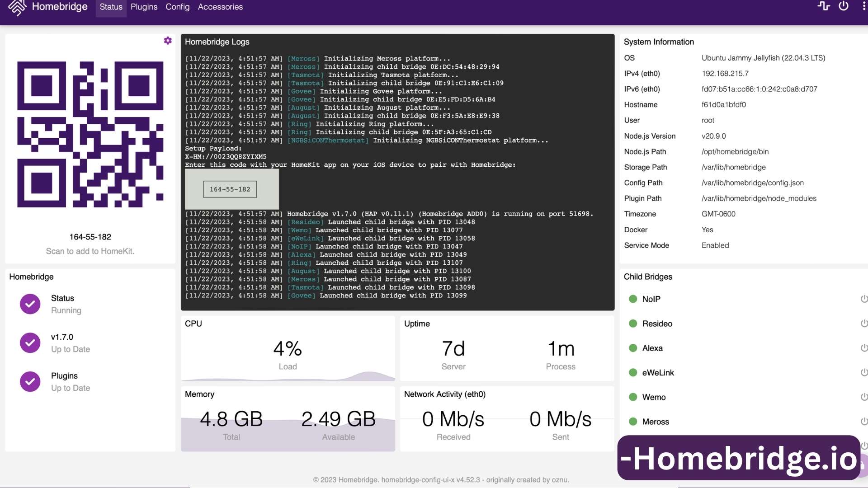868x488 pixels.
Task: Click the Homebridge title link
Action: click(59, 7)
